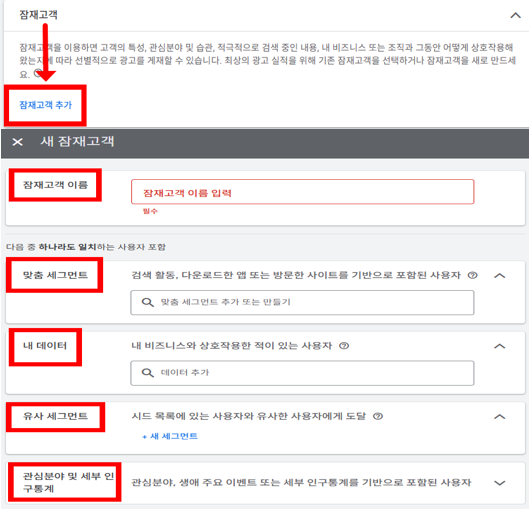The height and width of the screenshot is (509, 529).
Task: Open help icon beside 유사 세그먼트 description
Action: (x=378, y=416)
